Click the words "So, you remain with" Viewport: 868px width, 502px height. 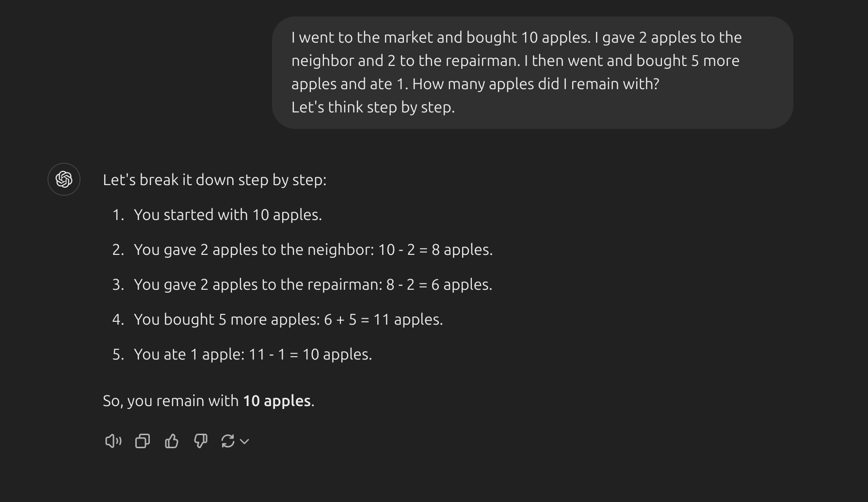pyautogui.click(x=171, y=401)
